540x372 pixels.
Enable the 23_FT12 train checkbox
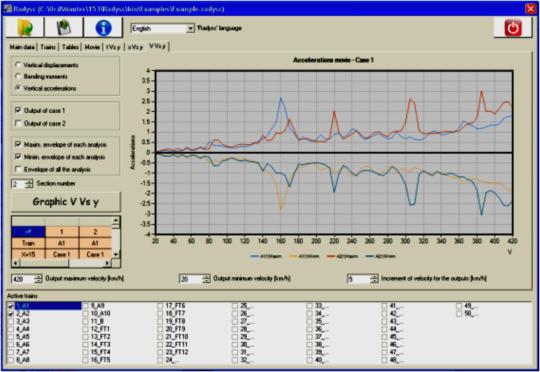click(x=160, y=352)
